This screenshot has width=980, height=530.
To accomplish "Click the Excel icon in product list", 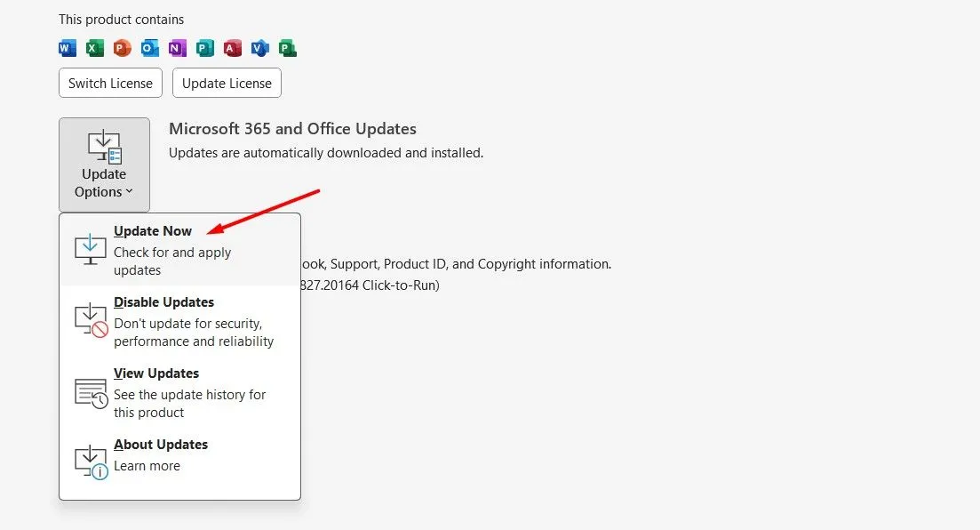I will [x=94, y=47].
